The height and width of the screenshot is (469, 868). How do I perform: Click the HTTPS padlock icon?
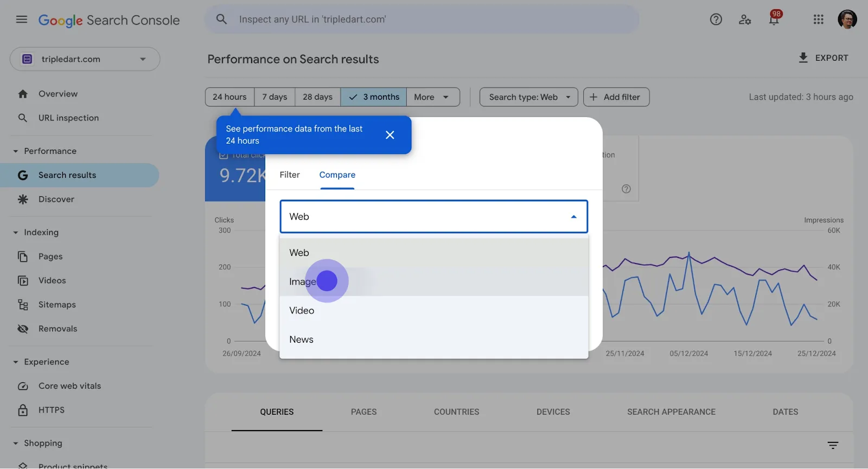pyautogui.click(x=23, y=410)
